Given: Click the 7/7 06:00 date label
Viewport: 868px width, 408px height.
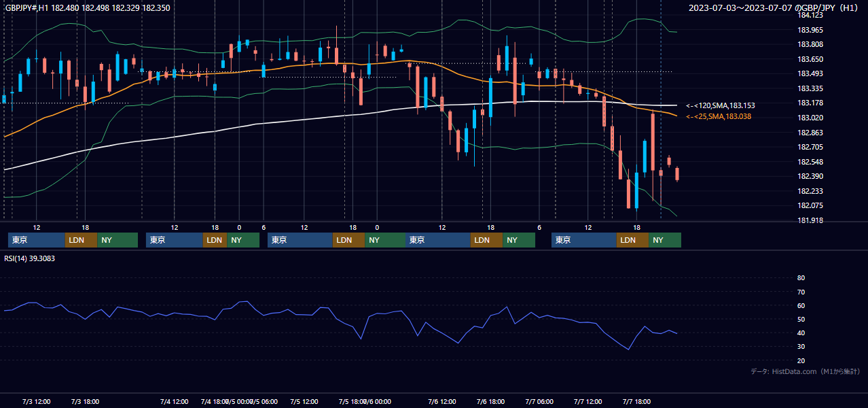Looking at the screenshot, I should point(539,402).
